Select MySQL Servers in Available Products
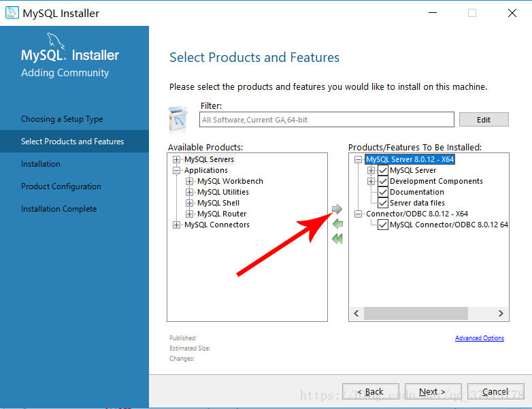This screenshot has width=532, height=409. pyautogui.click(x=209, y=159)
